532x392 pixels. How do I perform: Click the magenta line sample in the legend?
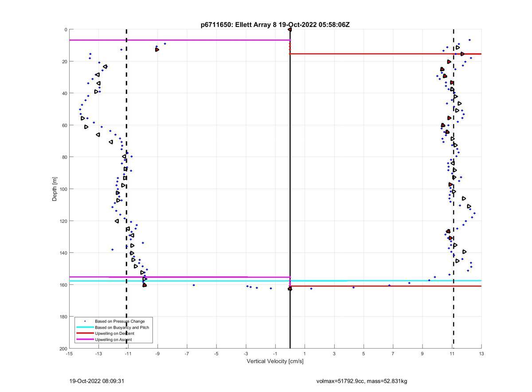tap(85, 340)
